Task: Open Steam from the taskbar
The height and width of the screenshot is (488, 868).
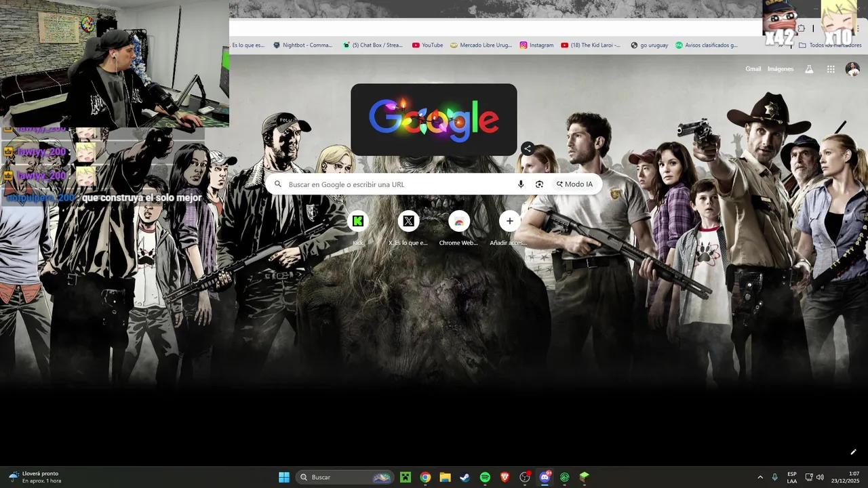Action: coord(465,477)
